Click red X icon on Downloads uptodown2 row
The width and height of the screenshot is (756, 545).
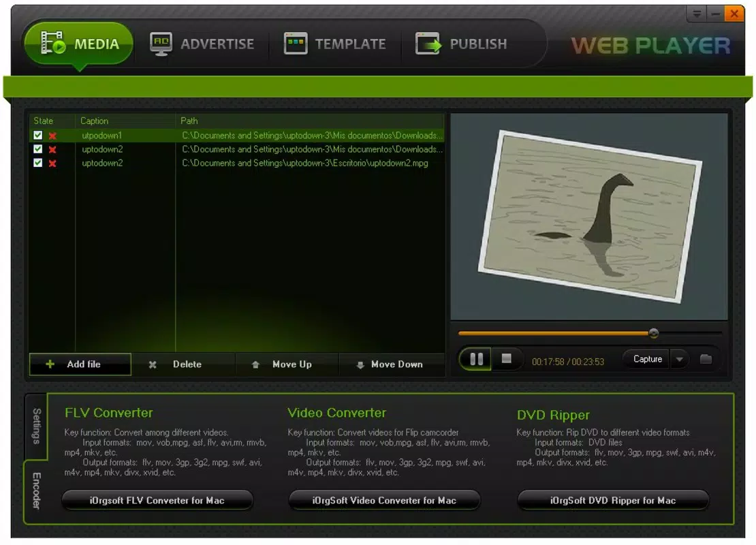(x=52, y=149)
